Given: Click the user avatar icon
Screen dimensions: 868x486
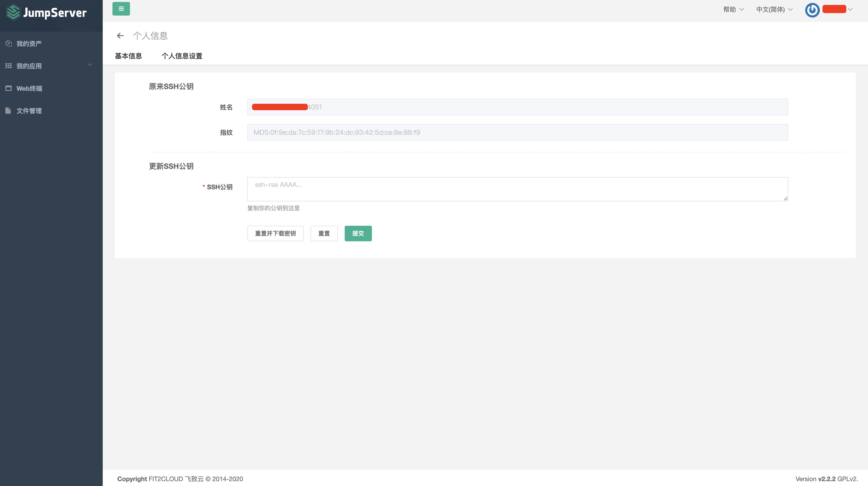Looking at the screenshot, I should coord(812,10).
